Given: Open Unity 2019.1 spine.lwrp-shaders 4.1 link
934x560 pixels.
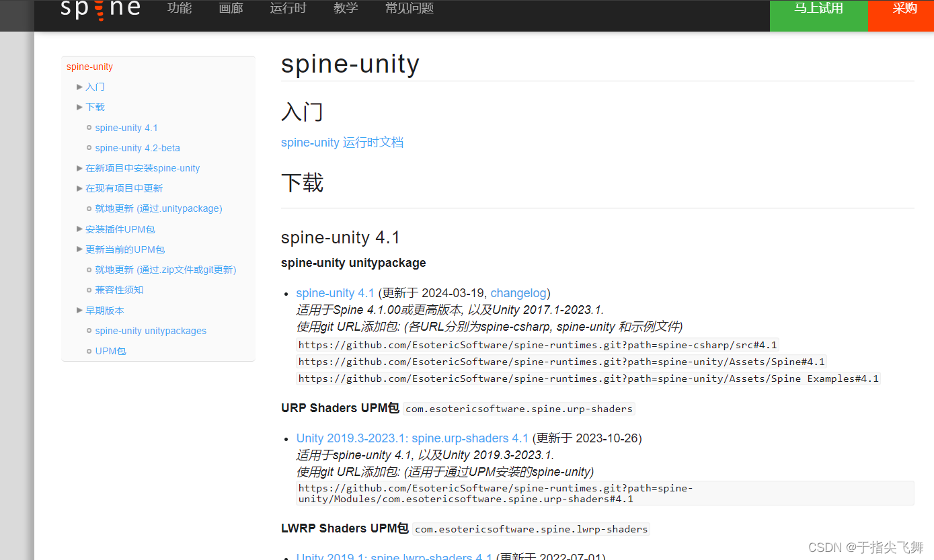Looking at the screenshot, I should click(x=394, y=557).
